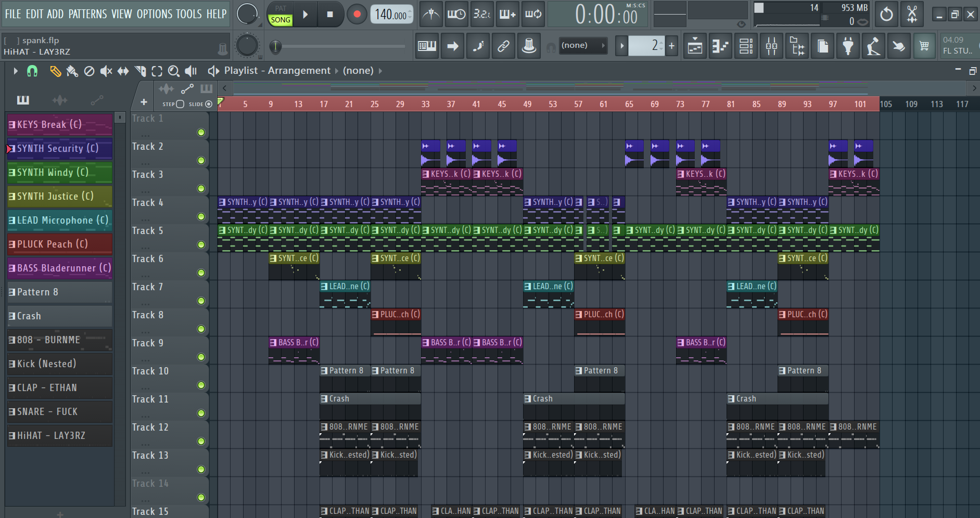Image resolution: width=980 pixels, height=518 pixels.
Task: Select the PLUCK Peach (C) pattern
Action: pos(60,244)
